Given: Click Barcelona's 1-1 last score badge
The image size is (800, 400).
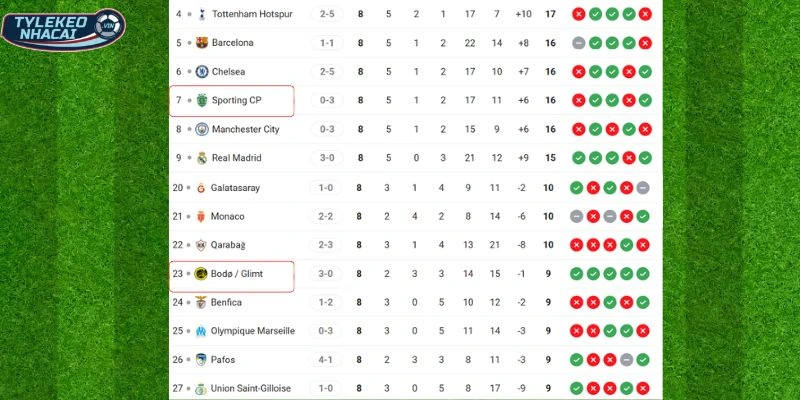Looking at the screenshot, I should click(x=327, y=43).
